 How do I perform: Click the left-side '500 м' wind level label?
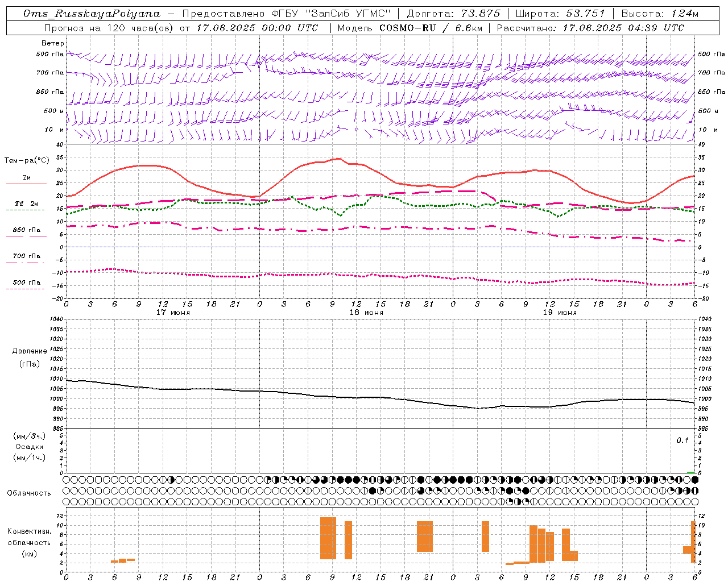(x=53, y=111)
